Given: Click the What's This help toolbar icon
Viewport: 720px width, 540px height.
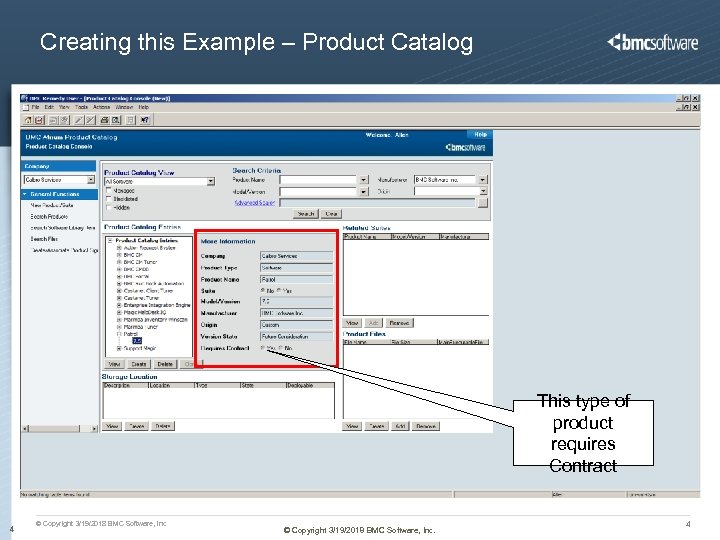Looking at the screenshot, I should tap(145, 120).
